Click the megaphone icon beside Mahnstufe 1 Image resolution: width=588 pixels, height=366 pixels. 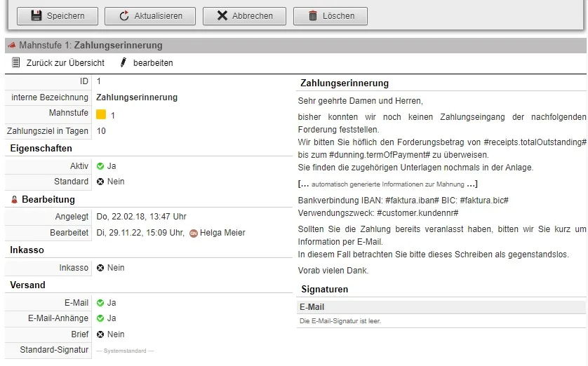pyautogui.click(x=11, y=46)
